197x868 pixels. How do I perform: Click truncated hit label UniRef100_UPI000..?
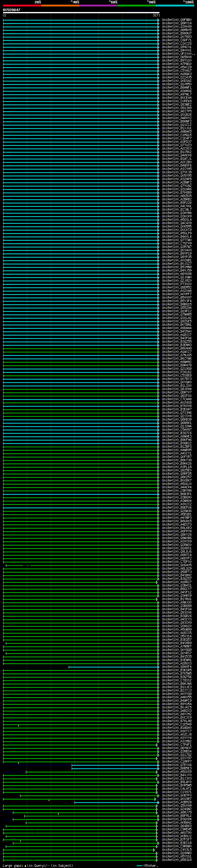179,54
